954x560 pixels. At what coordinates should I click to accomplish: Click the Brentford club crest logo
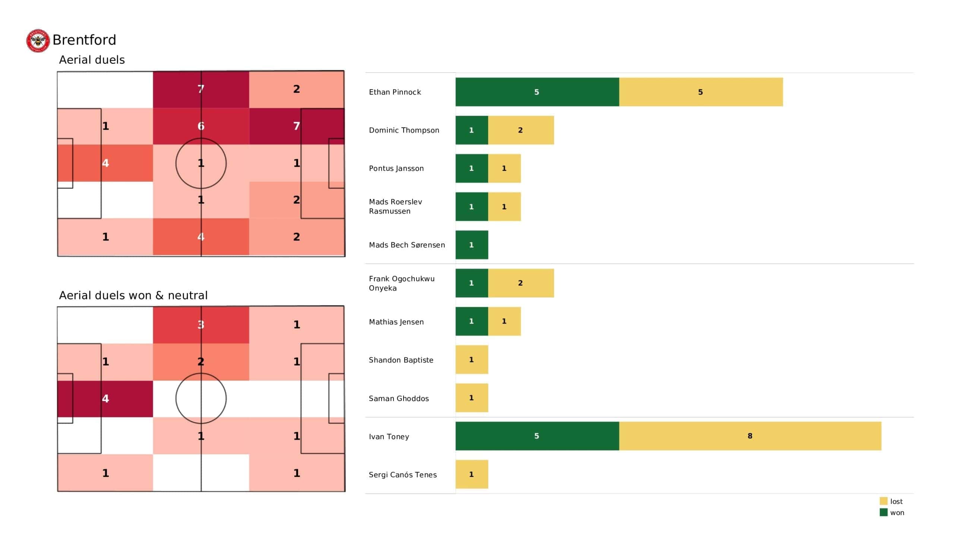(38, 41)
